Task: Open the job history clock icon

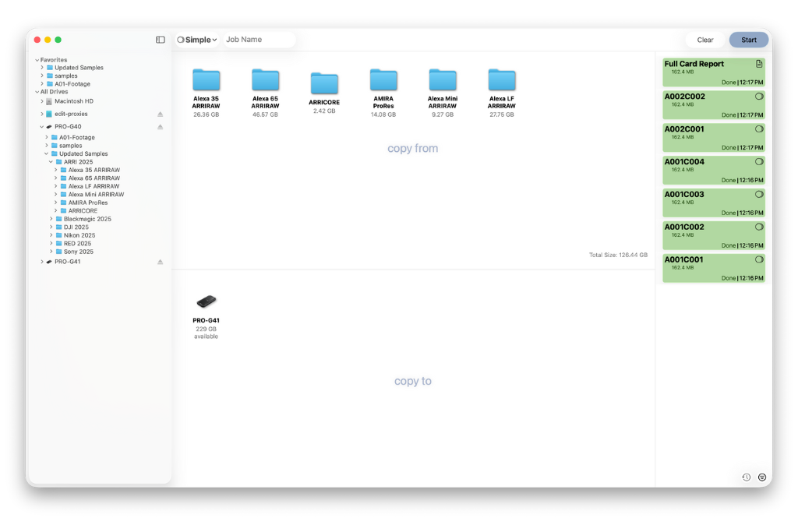Action: [x=746, y=477]
